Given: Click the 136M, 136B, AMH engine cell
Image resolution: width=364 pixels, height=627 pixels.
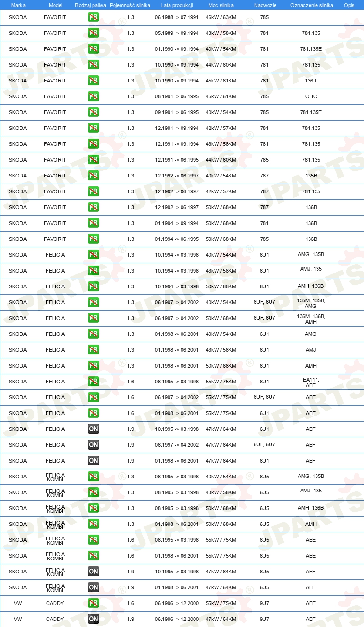Looking at the screenshot, I should click(x=311, y=319).
